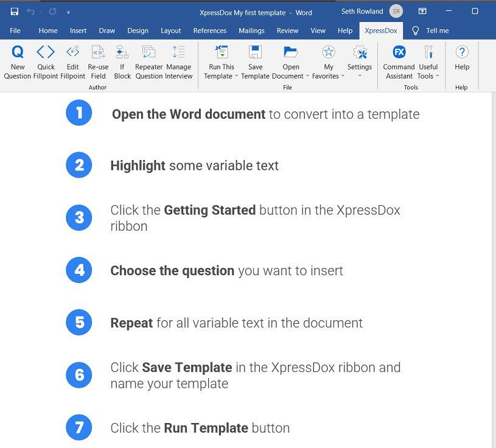Switch to the References tab

(210, 30)
